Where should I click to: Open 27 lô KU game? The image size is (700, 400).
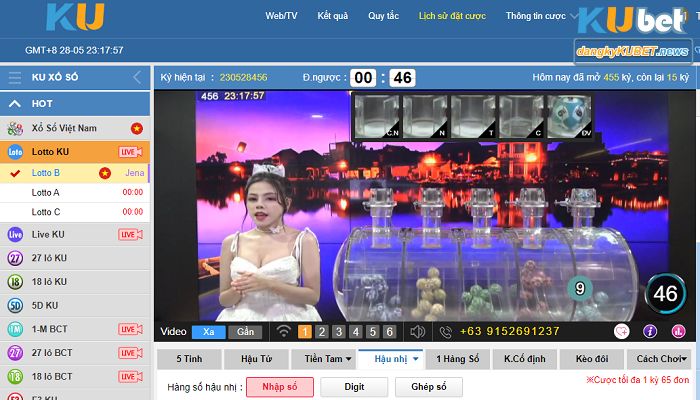tap(75, 258)
